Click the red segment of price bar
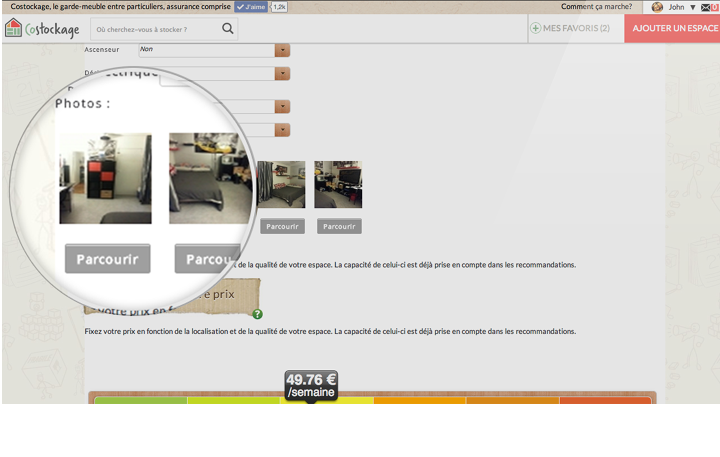 tap(605, 401)
